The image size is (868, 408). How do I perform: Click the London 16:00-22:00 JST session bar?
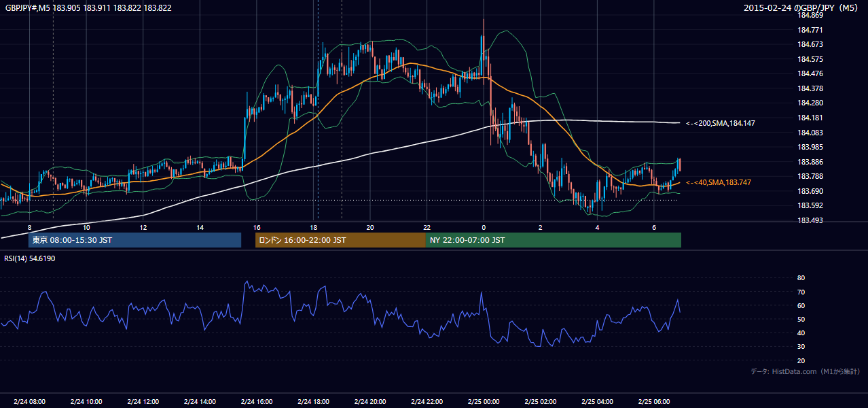point(340,240)
